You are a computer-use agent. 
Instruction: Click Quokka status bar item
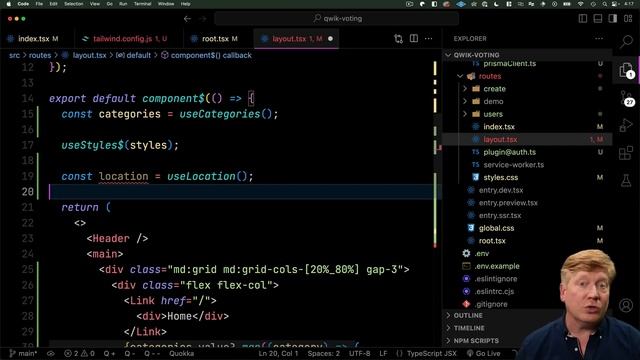[x=182, y=353]
